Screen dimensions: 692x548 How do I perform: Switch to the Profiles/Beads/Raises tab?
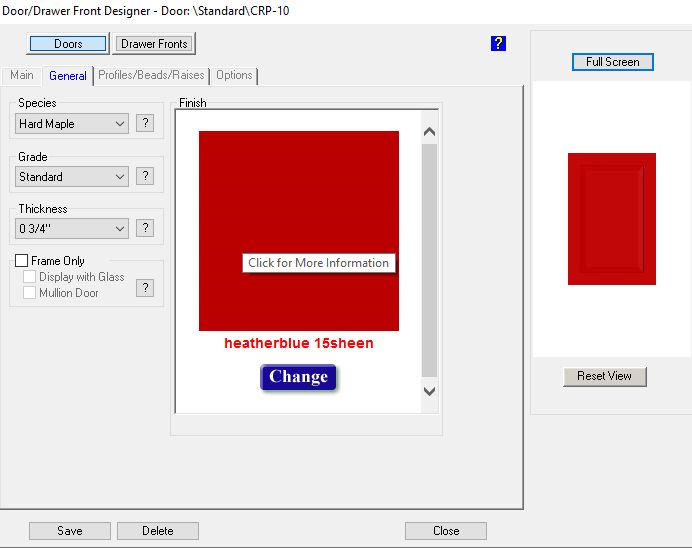(151, 76)
